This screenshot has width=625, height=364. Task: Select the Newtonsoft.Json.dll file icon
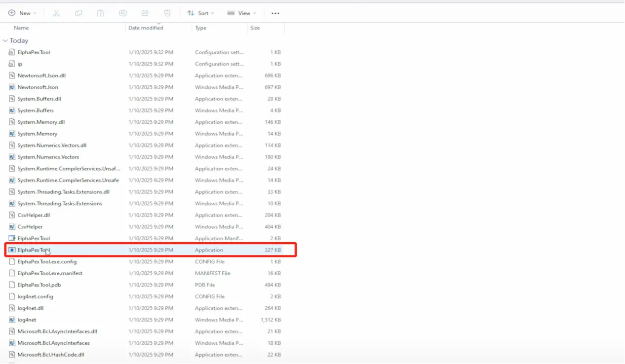tap(12, 75)
